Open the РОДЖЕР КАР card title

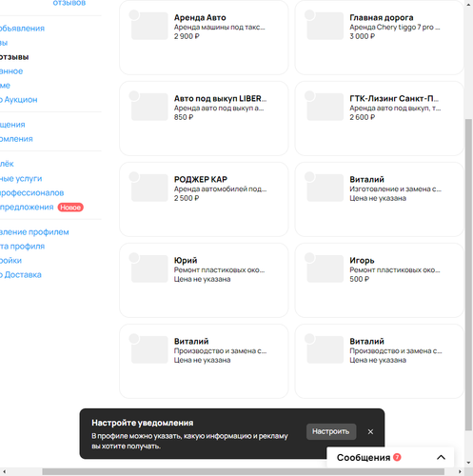[x=201, y=179]
